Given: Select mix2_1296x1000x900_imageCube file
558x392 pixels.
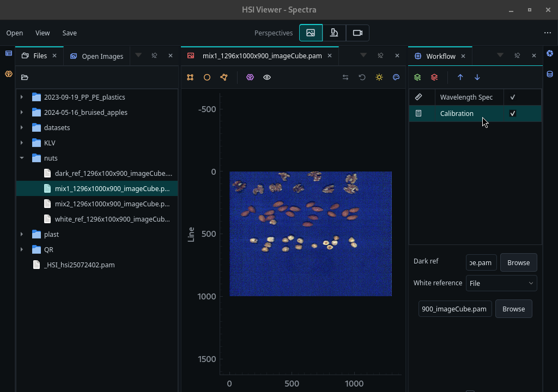Looking at the screenshot, I should pos(97,204).
